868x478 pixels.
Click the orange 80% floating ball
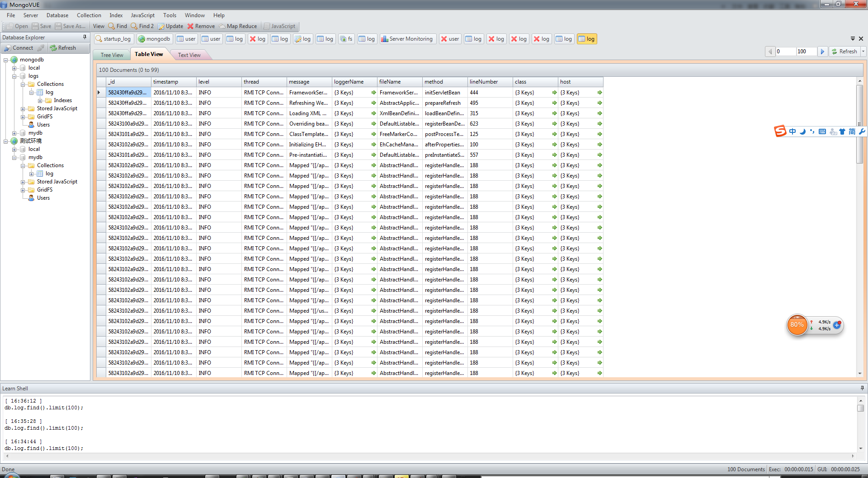[x=797, y=325]
